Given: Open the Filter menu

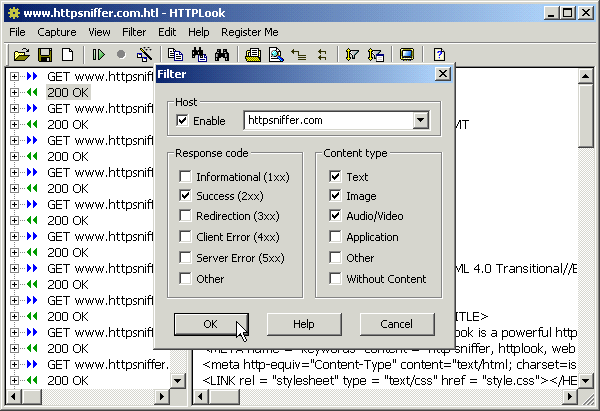Looking at the screenshot, I should coord(134,32).
